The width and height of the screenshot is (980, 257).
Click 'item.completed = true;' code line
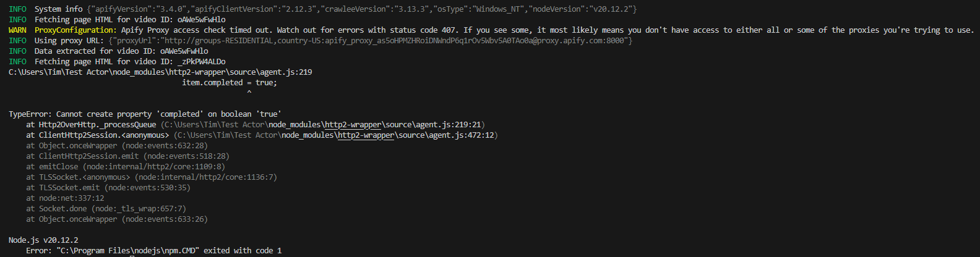tap(230, 83)
